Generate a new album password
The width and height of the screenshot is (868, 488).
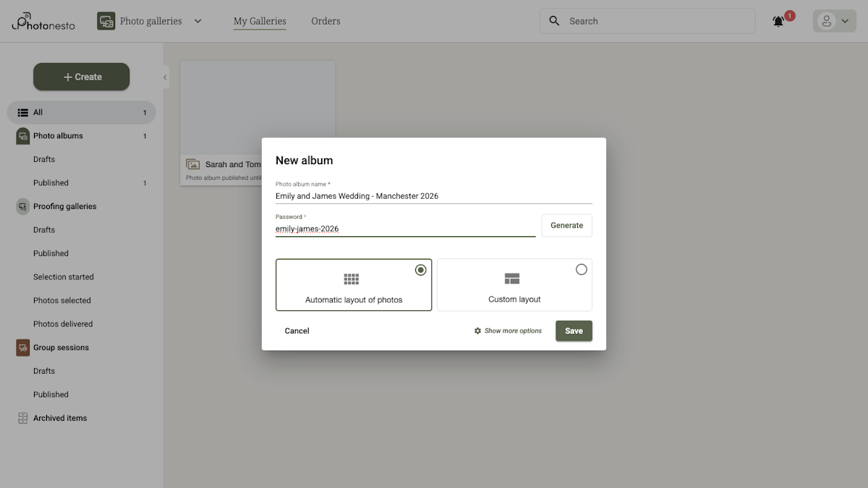(x=566, y=225)
